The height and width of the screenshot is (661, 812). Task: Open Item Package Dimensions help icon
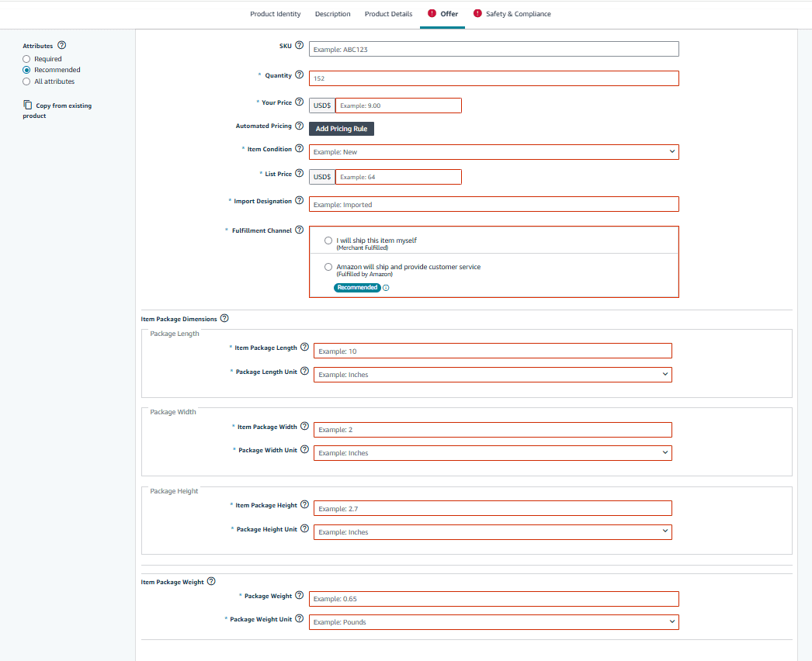224,318
